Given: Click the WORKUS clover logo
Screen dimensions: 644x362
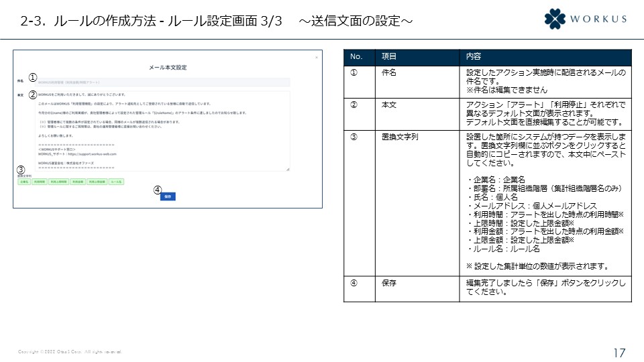Looking at the screenshot, I should click(x=555, y=19).
